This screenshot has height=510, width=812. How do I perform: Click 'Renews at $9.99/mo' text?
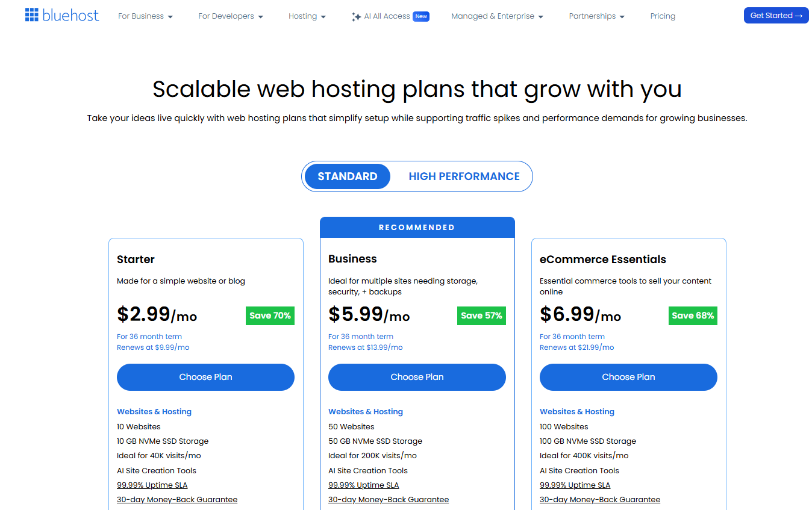153,347
